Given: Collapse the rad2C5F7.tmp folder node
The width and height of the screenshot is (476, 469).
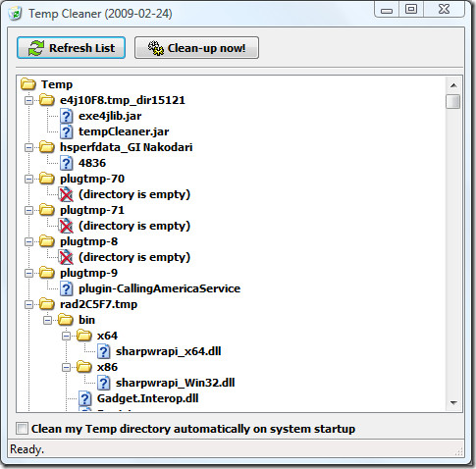Looking at the screenshot, I should point(29,304).
